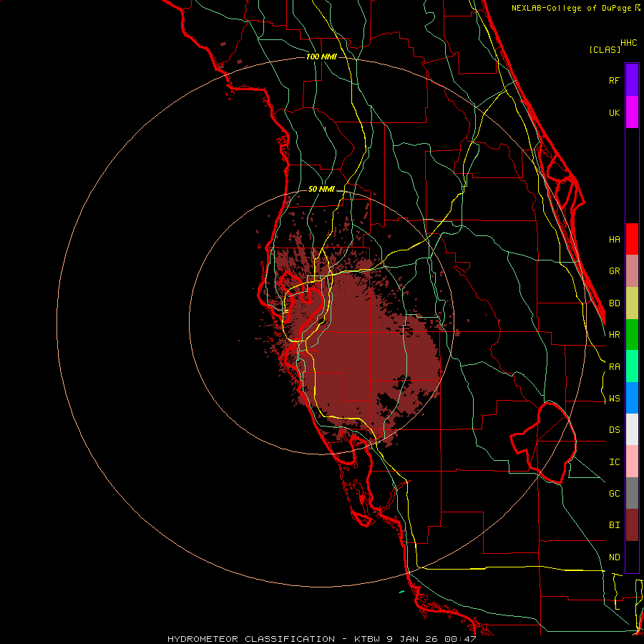Screen dimensions: 644x644
Task: Click the RF legend label
Action: [615, 80]
